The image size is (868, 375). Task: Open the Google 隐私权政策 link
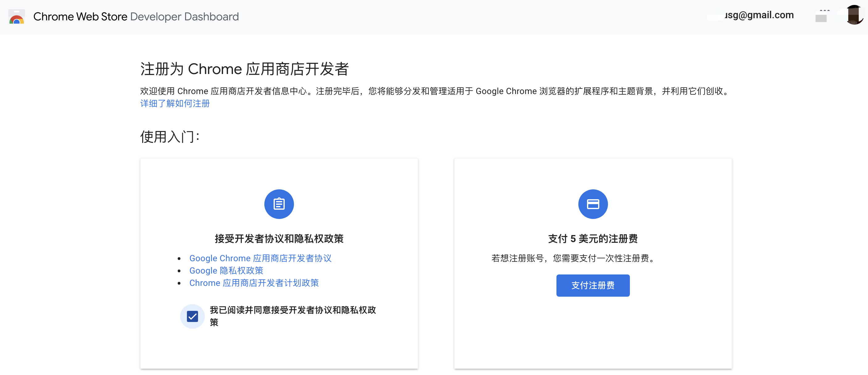pos(226,270)
